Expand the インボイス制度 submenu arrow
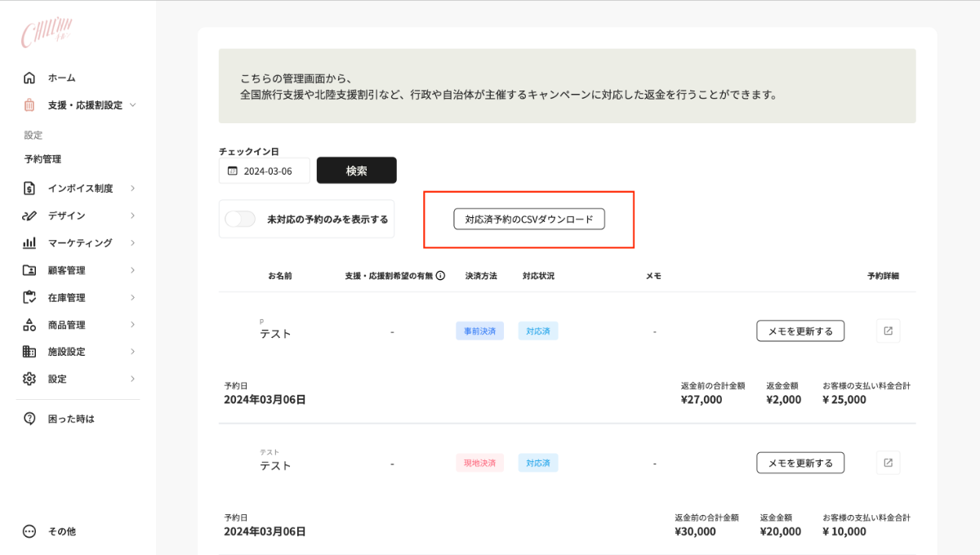Screen dimensions: 980x555 (132, 189)
